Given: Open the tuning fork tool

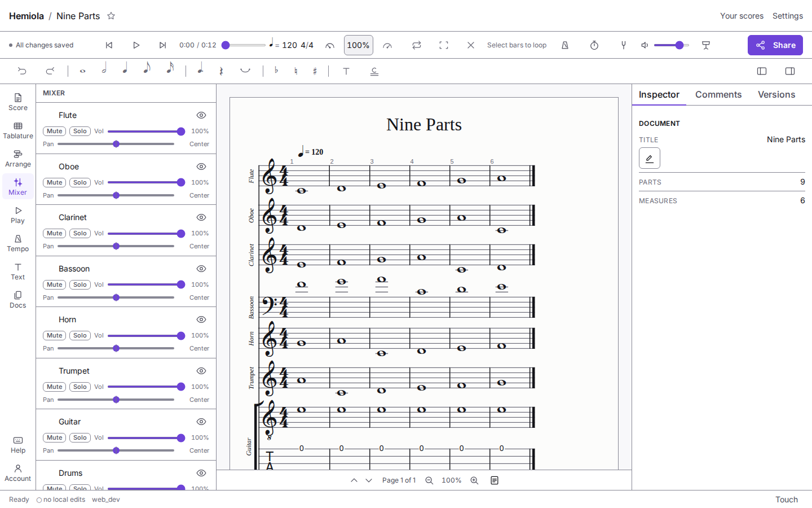Looking at the screenshot, I should tap(624, 45).
